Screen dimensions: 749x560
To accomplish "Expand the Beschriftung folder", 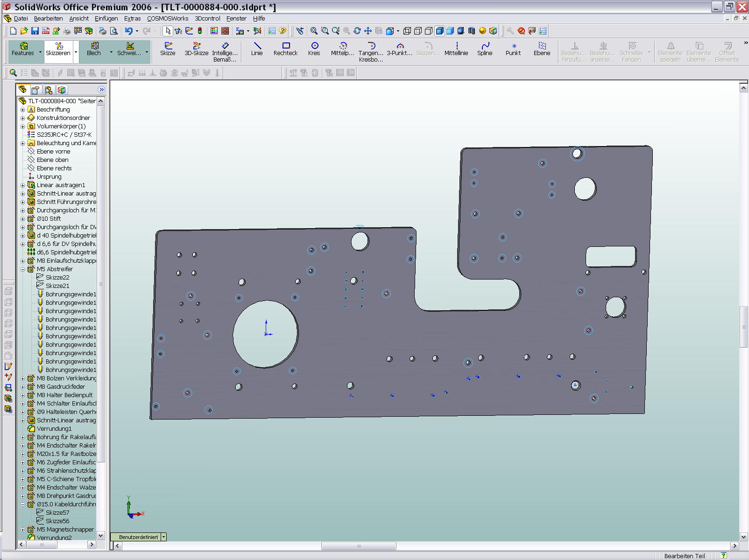I will click(x=22, y=110).
